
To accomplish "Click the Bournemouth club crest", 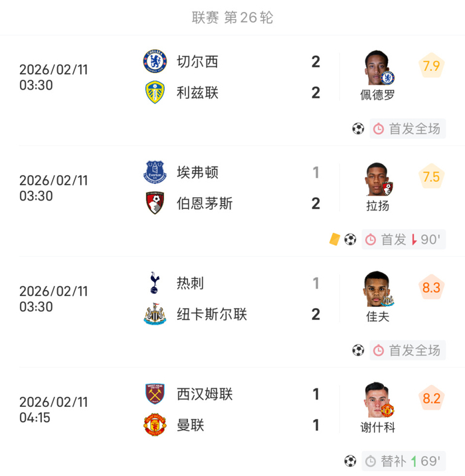I will (x=155, y=203).
